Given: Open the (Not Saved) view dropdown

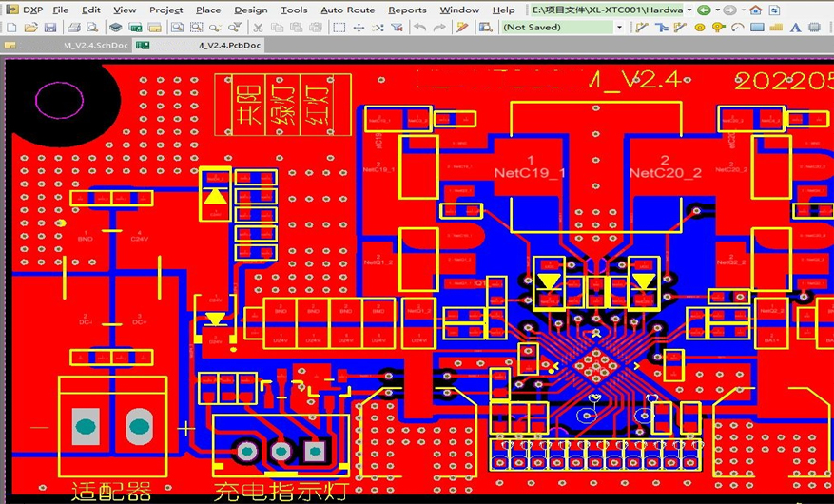Looking at the screenshot, I should (620, 28).
